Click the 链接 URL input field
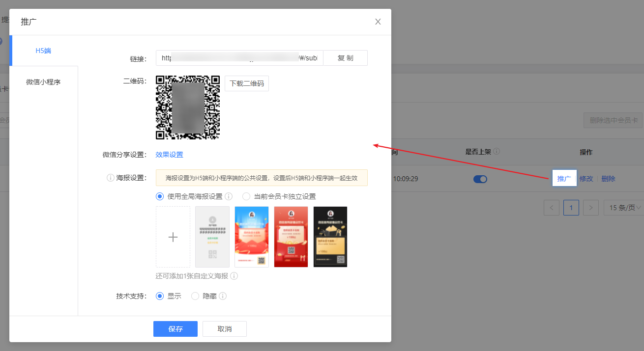The height and width of the screenshot is (351, 644). point(239,58)
